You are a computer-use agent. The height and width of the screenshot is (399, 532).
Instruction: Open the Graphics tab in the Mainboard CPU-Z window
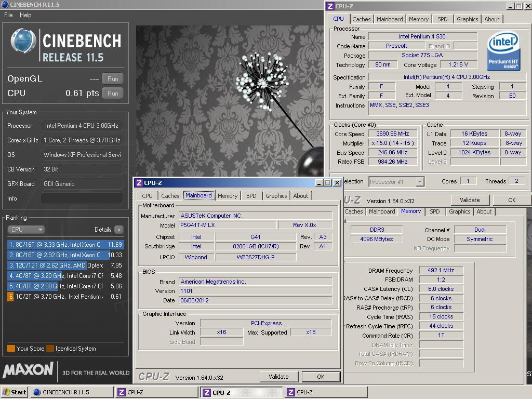[276, 196]
